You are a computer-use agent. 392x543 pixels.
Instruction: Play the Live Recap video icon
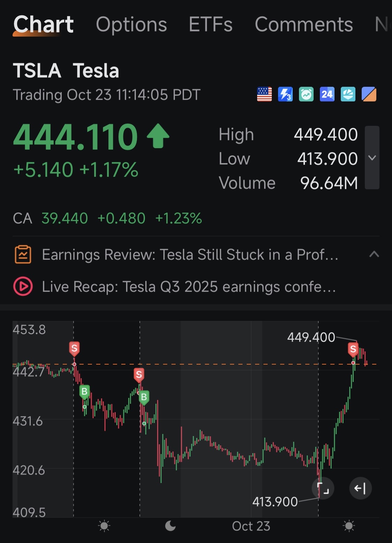(23, 286)
